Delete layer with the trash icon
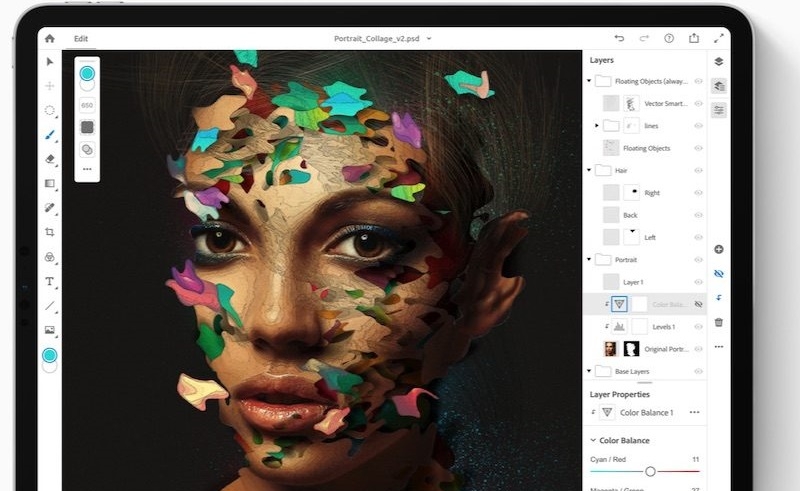This screenshot has height=491, width=800. [719, 322]
